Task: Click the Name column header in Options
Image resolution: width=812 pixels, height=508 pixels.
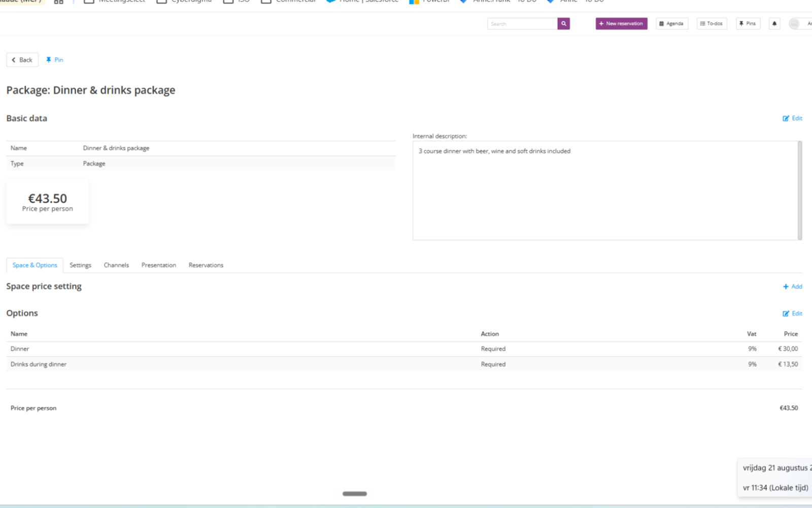Action: click(x=19, y=334)
